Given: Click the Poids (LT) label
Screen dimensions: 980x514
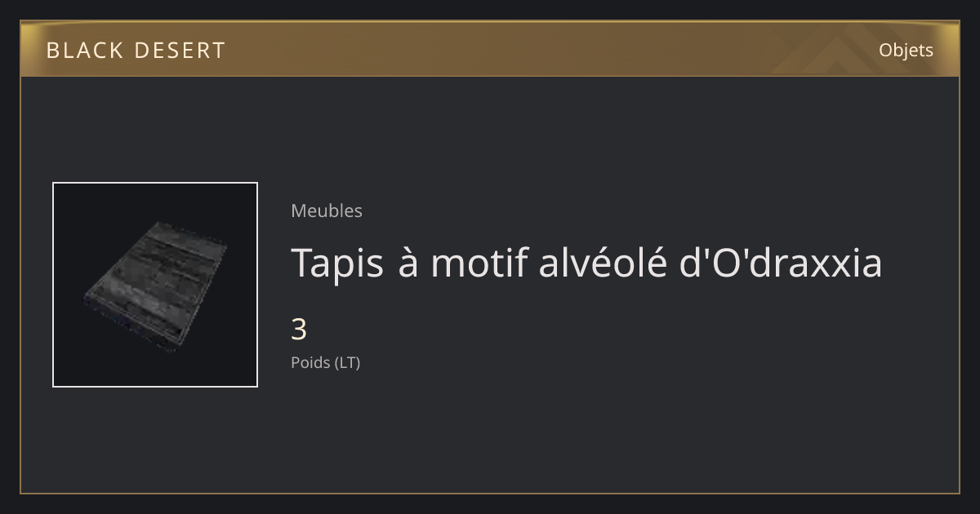Looking at the screenshot, I should coord(325,362).
